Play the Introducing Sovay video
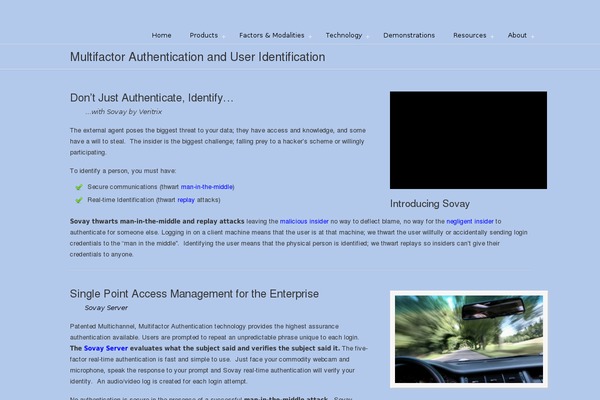 click(468, 140)
